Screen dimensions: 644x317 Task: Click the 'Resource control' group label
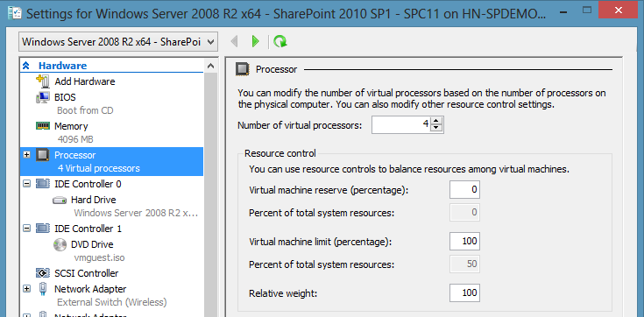pos(280,153)
